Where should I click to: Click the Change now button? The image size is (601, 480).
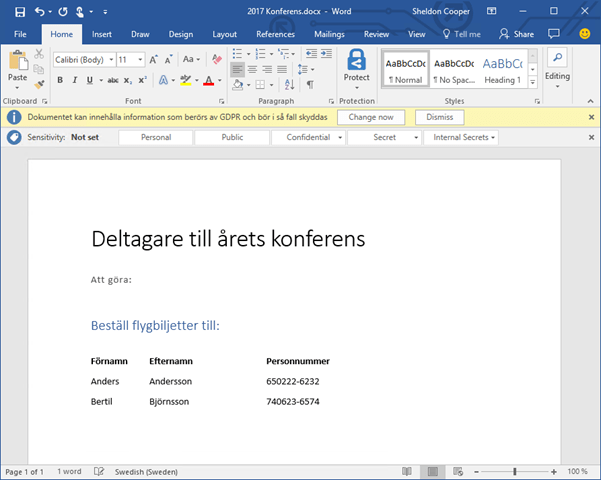point(371,117)
